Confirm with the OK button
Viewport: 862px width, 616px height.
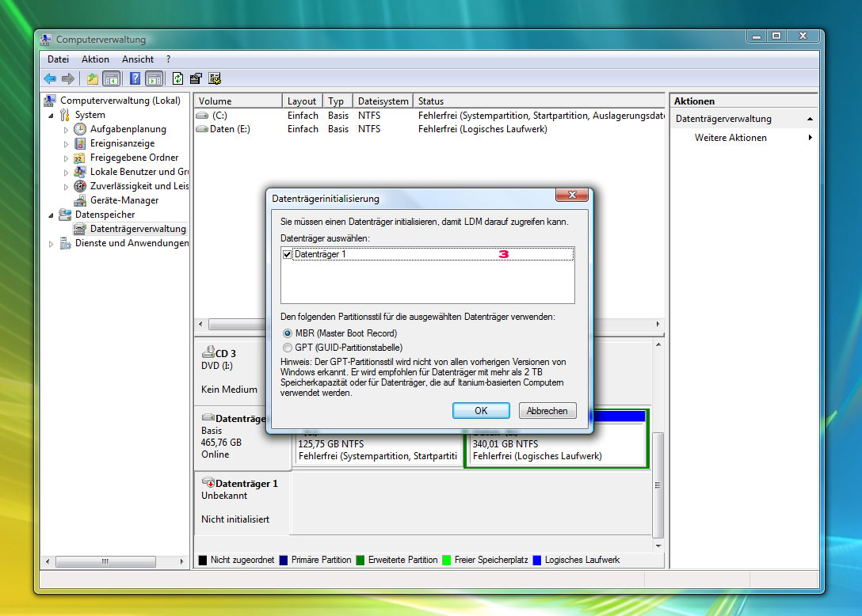point(481,411)
